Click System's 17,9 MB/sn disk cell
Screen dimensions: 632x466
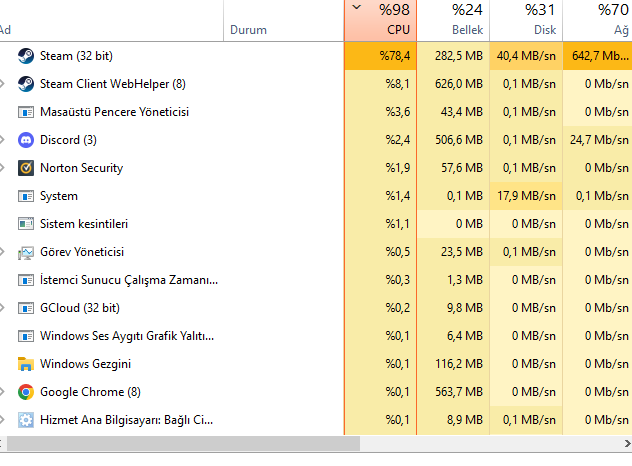[526, 196]
